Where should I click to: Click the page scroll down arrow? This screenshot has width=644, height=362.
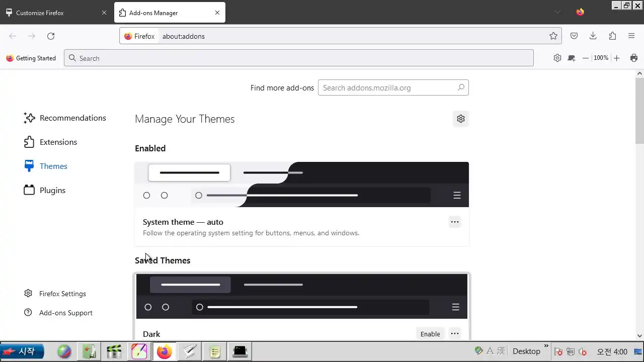pos(640,335)
